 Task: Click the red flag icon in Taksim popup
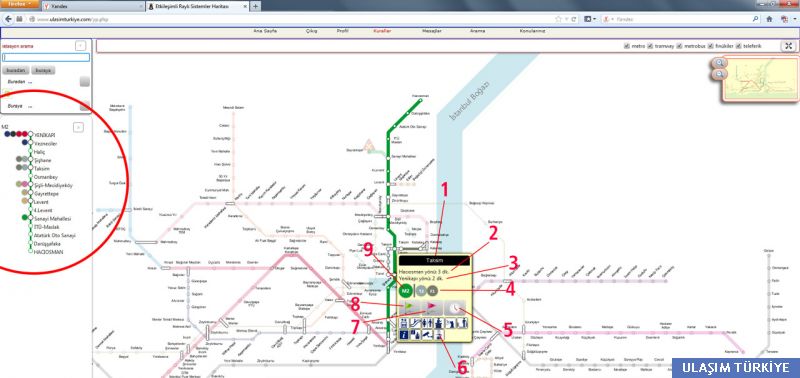pos(432,308)
